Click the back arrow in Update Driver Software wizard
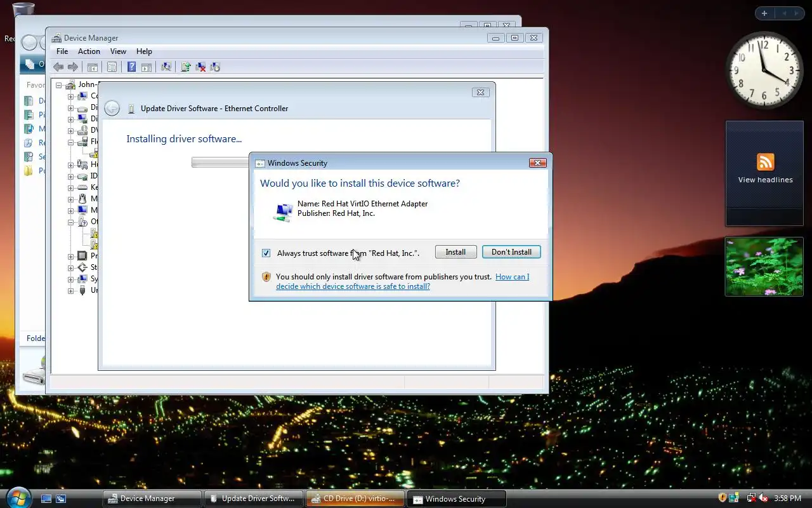This screenshot has height=508, width=812. [112, 109]
